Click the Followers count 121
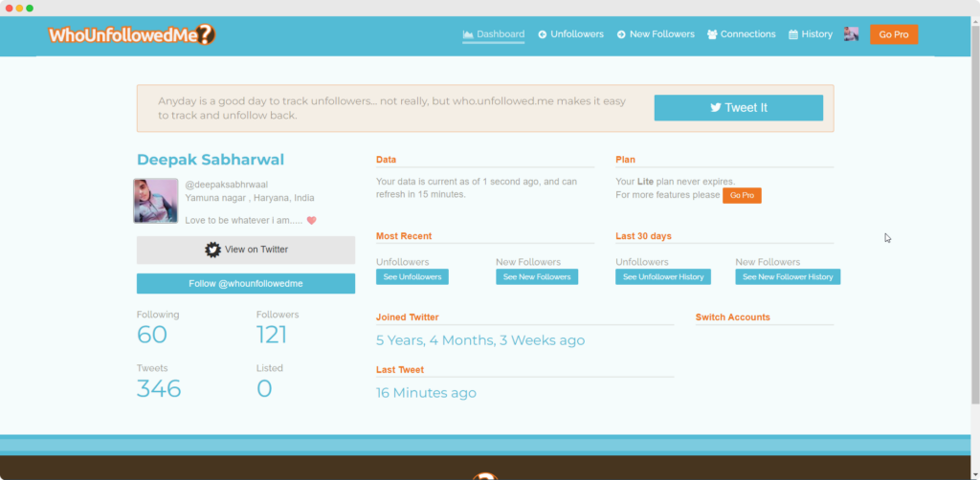Screen dimensions: 980x480 pos(271,336)
